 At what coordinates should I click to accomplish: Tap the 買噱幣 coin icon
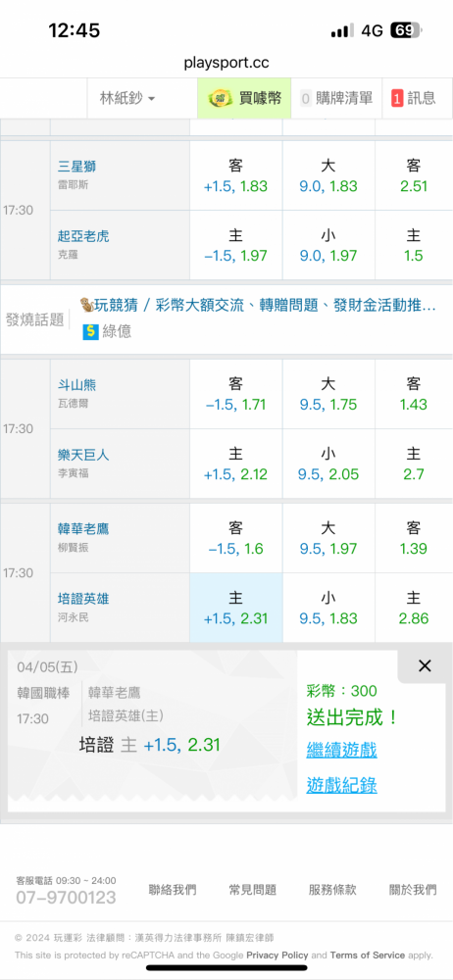pos(221,98)
